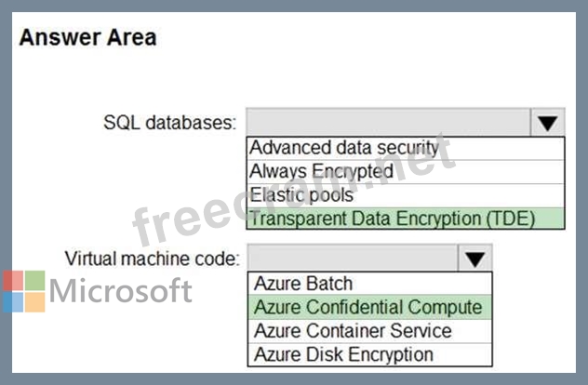Select Azure Container Service option
The height and width of the screenshot is (385, 588).
(369, 331)
